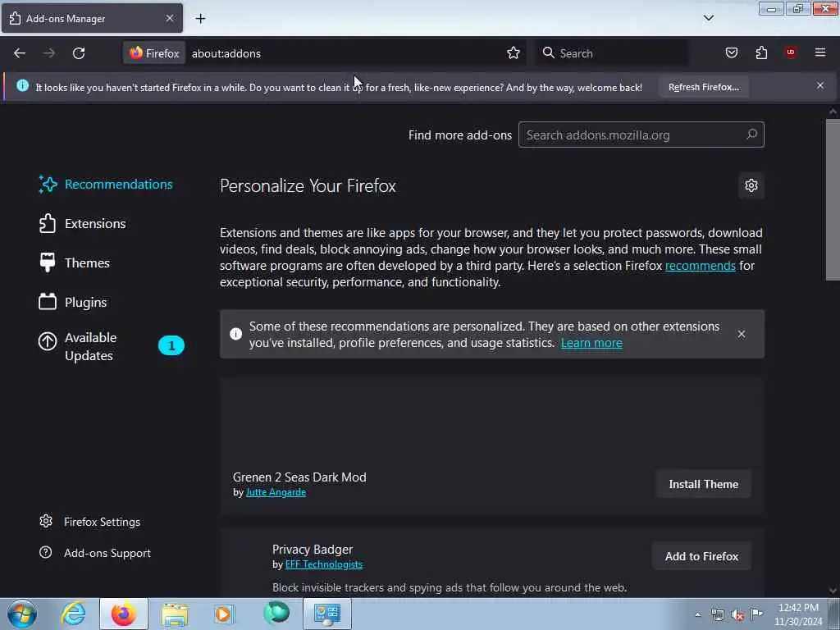The image size is (840, 630).
Task: Open the Learn more link
Action: (591, 343)
